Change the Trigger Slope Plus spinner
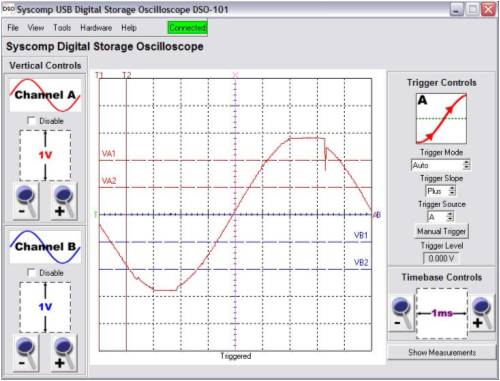 coord(441,191)
